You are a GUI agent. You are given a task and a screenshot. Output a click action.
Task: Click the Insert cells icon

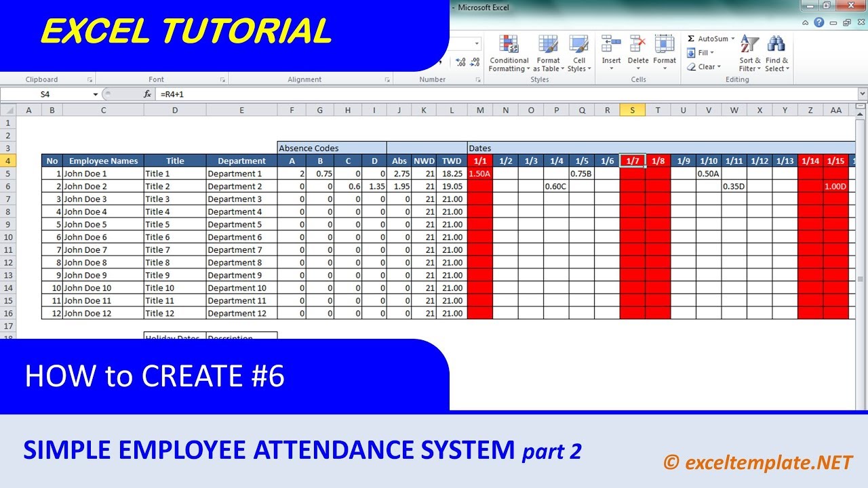click(x=611, y=44)
